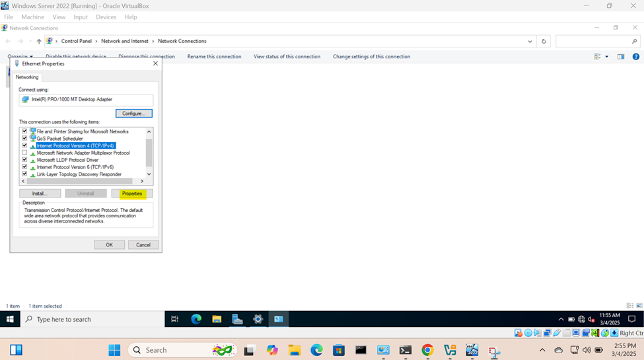Screen dimensions: 644x360
Task: Confirm with the OK button
Action: tap(109, 245)
